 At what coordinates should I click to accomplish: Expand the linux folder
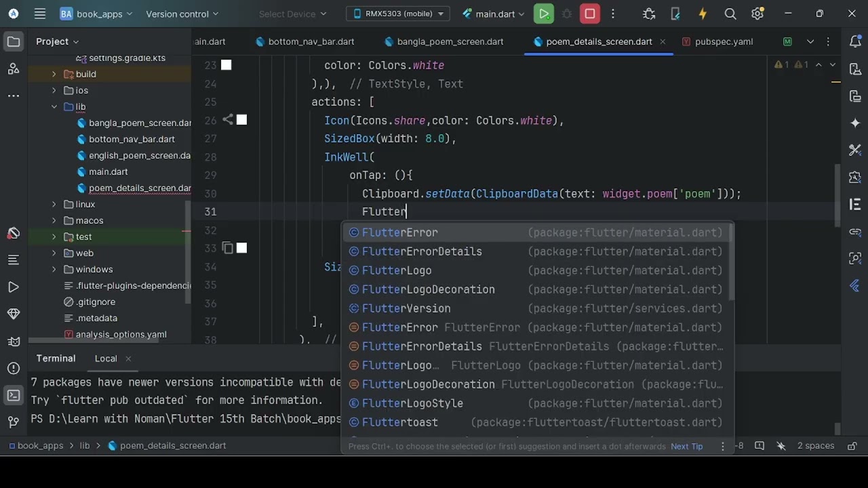click(x=54, y=204)
